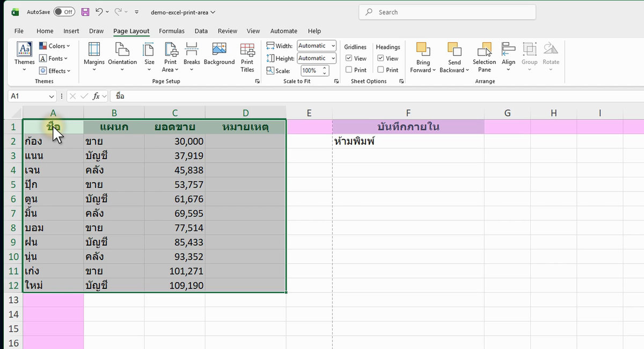
Task: Expand the Name Box dropdown arrow
Action: point(52,96)
